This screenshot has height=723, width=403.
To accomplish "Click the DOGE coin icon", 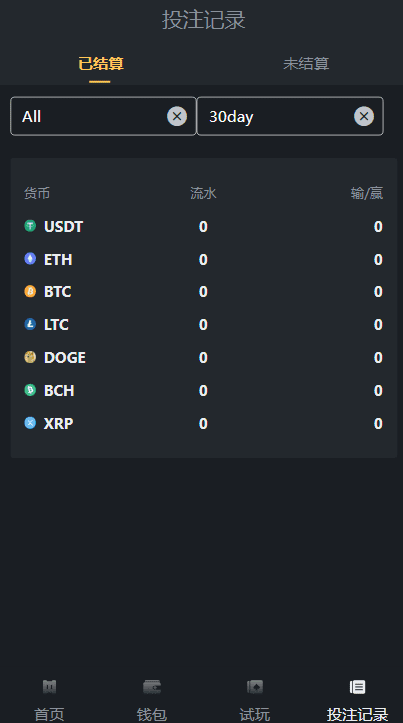I will (30, 357).
